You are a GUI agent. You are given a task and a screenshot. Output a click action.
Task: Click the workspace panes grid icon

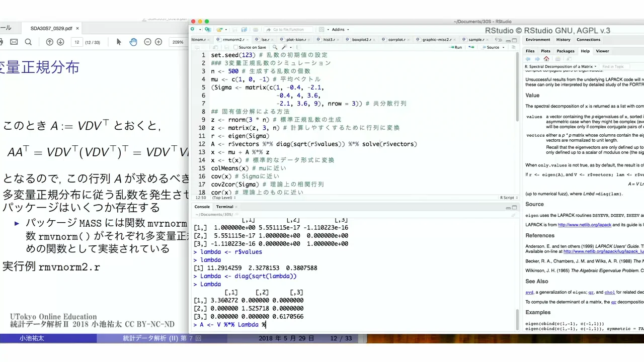click(321, 30)
